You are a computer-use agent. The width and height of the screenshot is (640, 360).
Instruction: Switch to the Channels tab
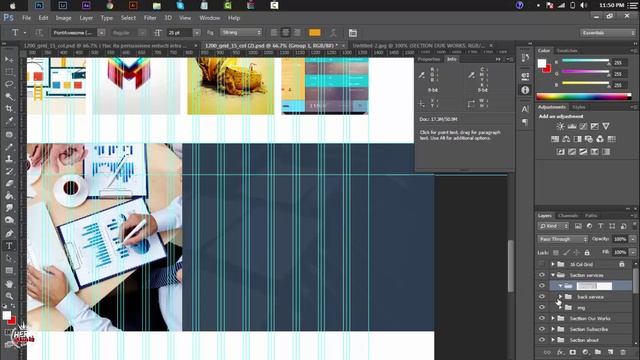[568, 216]
